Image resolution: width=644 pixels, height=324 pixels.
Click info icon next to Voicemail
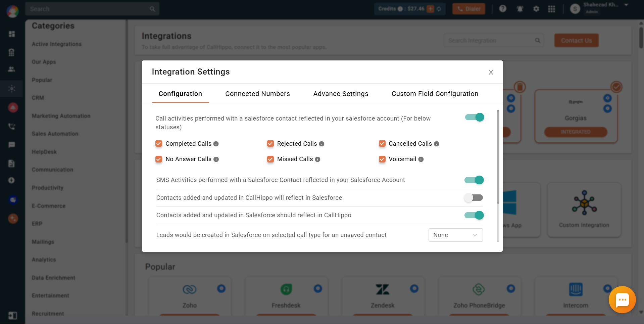(x=421, y=159)
